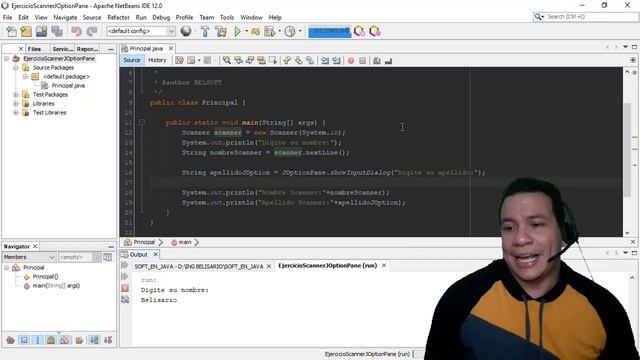This screenshot has height=360, width=640.
Task: Toggle the last sort button in Navigator bar
Action: pos(108,340)
